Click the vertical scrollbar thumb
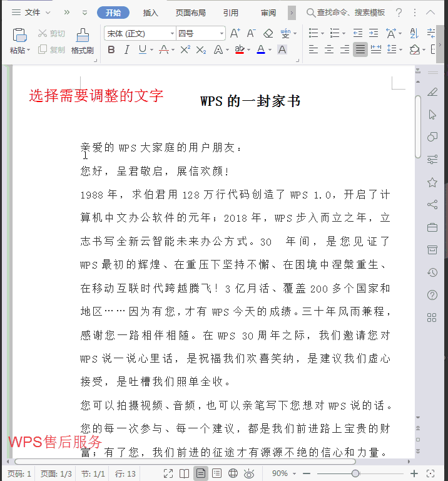Image resolution: width=448 pixels, height=481 pixels. pos(418,127)
